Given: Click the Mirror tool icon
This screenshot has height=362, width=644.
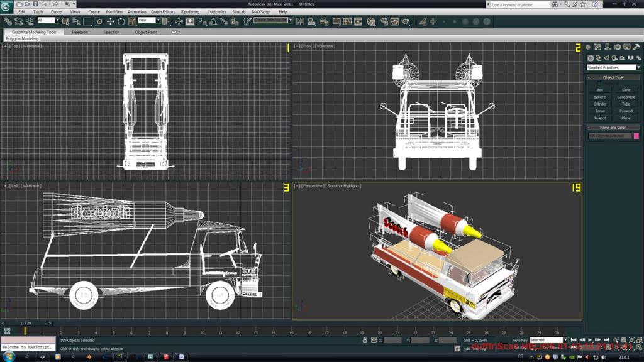Looking at the screenshot, I should (300, 21).
